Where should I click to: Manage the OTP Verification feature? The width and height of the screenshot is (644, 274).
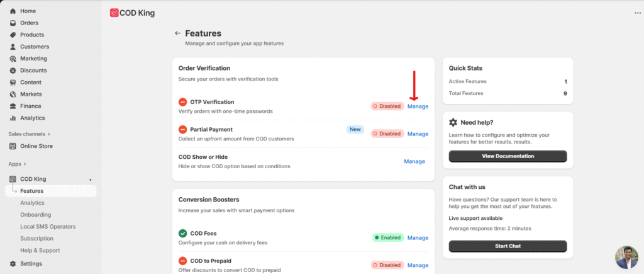coord(418,106)
